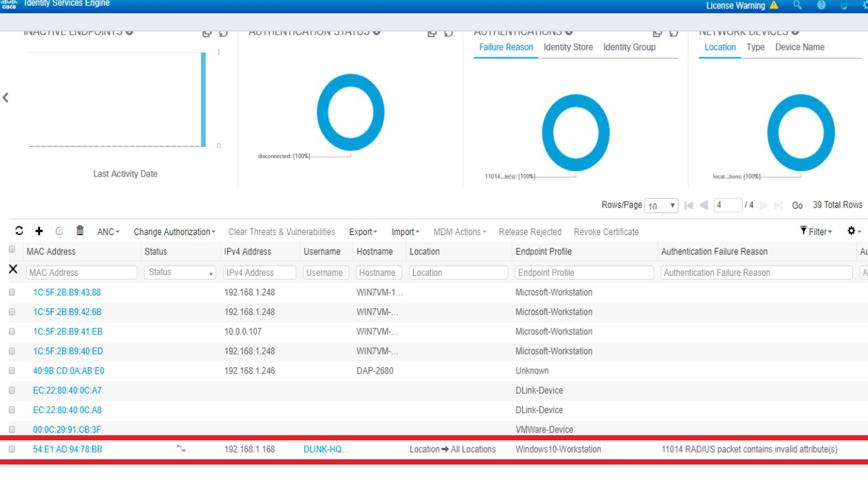Click the Revoke Certificate button

click(606, 232)
